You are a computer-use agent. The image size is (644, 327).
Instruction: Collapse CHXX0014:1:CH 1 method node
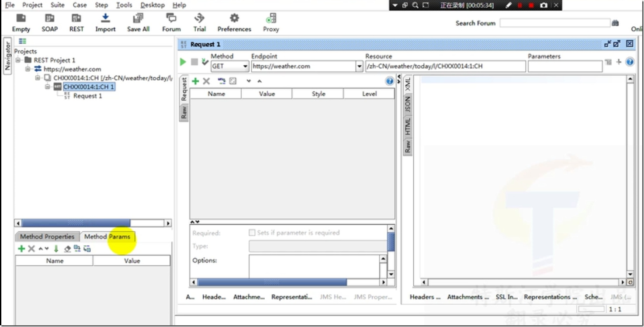tap(47, 87)
